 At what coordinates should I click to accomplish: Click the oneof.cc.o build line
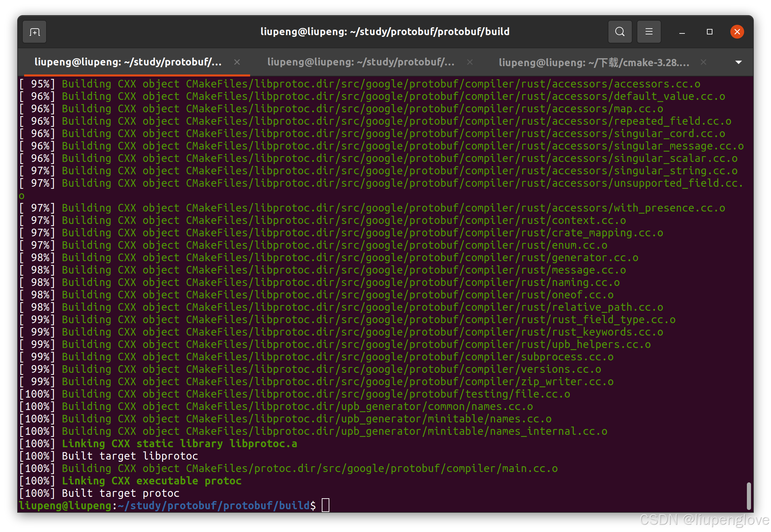tap(316, 295)
